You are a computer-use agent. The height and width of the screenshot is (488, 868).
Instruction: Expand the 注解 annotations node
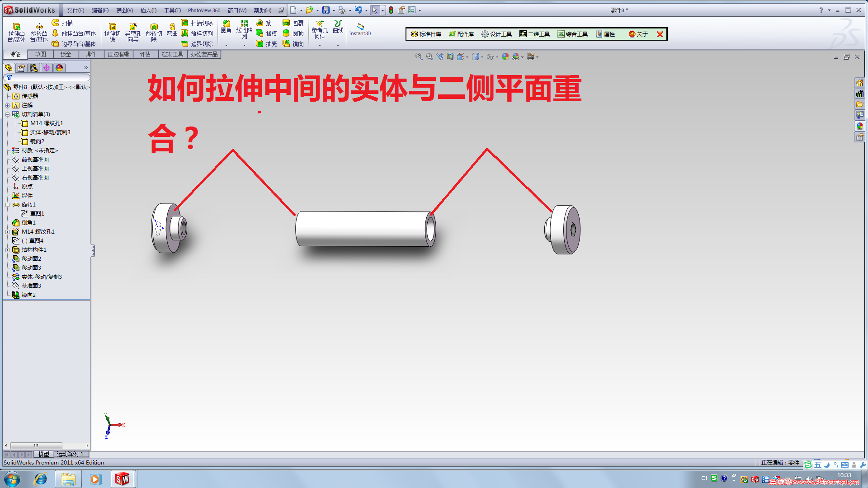coord(8,105)
